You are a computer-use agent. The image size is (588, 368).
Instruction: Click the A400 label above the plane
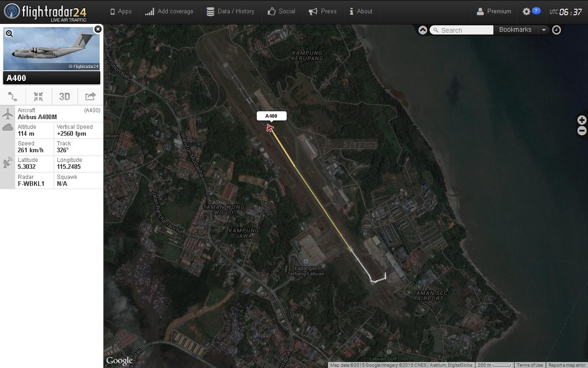pyautogui.click(x=271, y=116)
